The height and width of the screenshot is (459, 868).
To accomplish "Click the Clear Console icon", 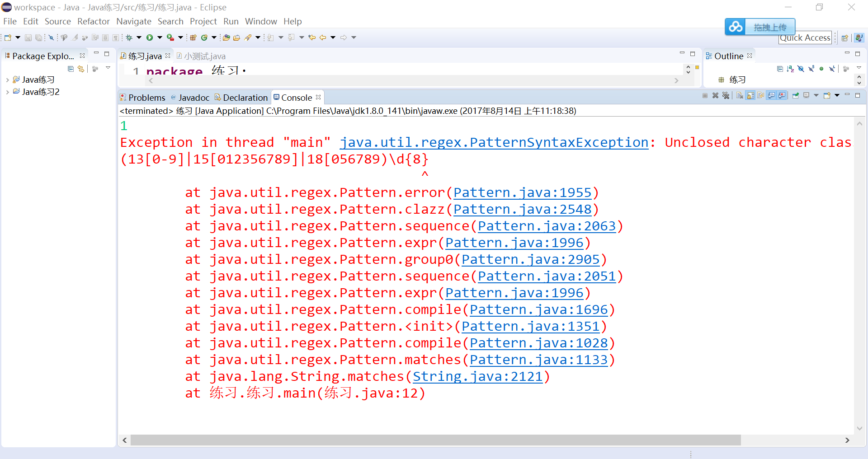I will tap(740, 95).
